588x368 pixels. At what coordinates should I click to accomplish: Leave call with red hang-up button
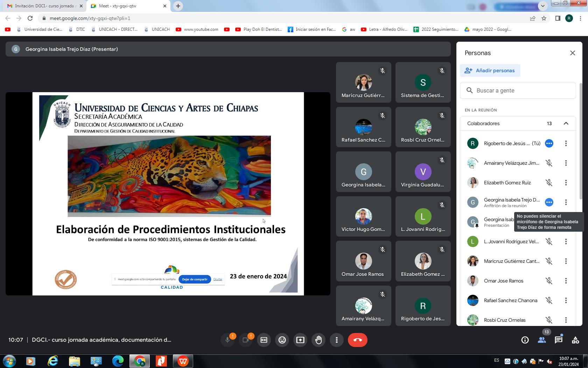pos(358,340)
